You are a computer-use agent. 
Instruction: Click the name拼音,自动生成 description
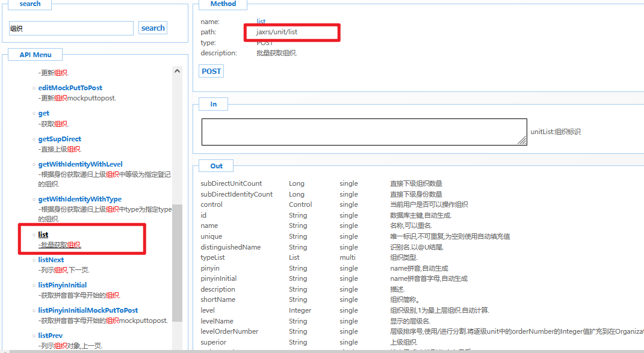tap(419, 268)
